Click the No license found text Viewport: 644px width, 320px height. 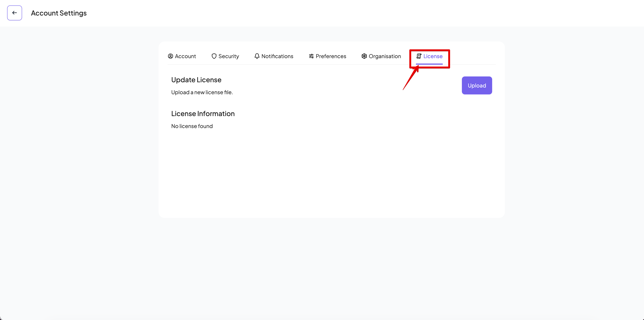tap(192, 126)
